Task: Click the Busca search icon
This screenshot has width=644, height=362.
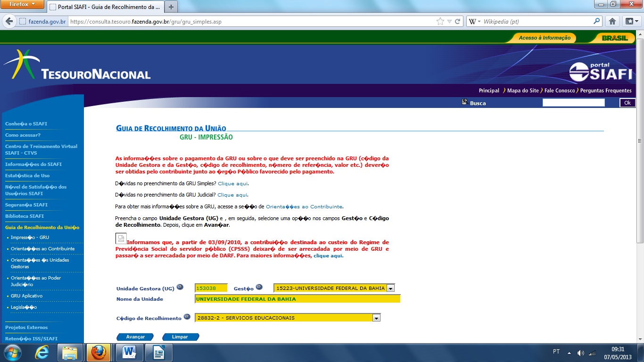Action: coord(464,102)
